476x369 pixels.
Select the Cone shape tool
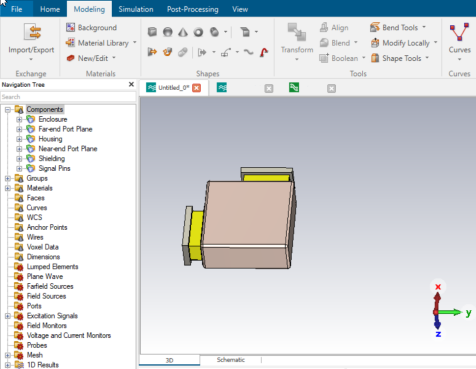tap(183, 32)
